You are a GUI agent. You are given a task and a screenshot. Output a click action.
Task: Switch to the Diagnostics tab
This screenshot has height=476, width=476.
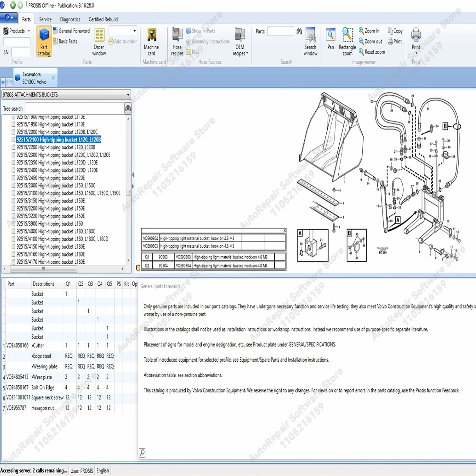point(70,19)
